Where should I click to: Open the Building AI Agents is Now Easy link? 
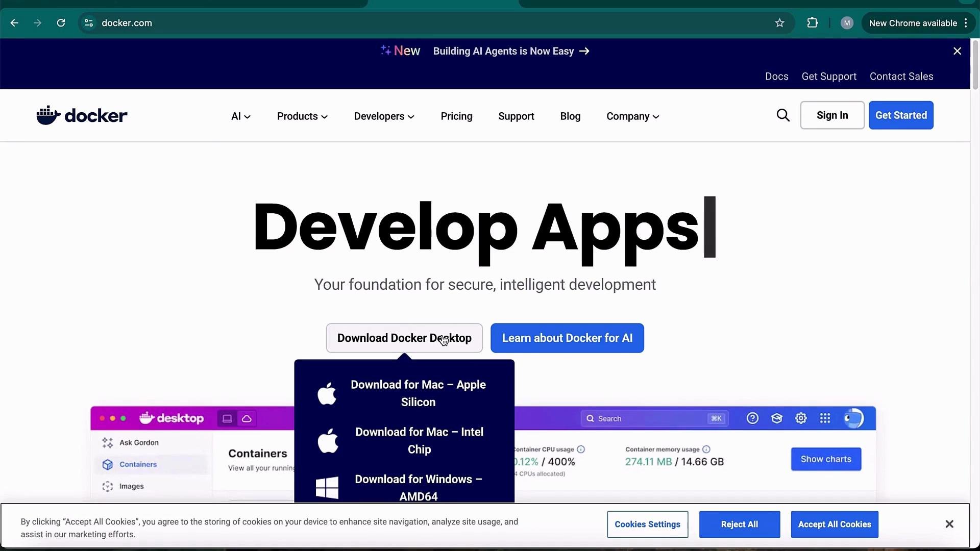(x=511, y=51)
